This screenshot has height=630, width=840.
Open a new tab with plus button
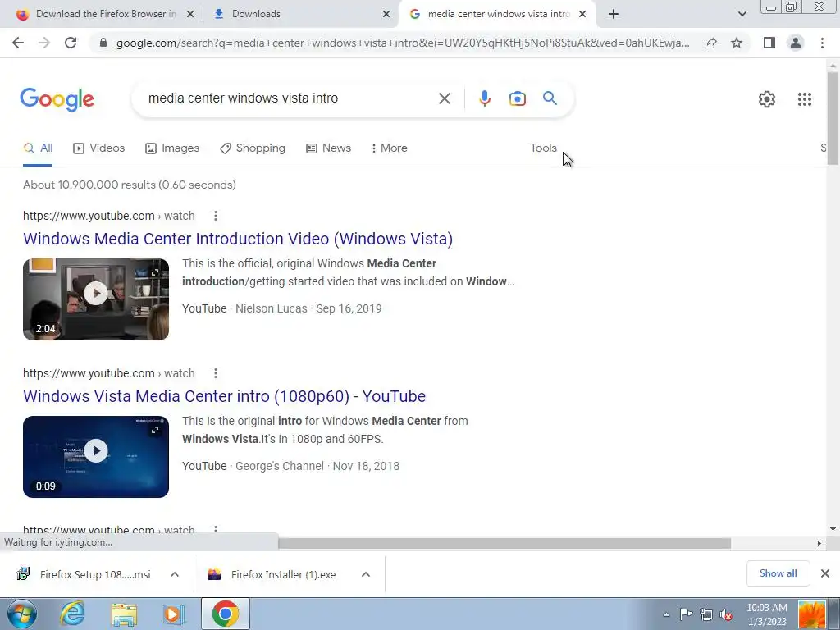[x=614, y=14]
